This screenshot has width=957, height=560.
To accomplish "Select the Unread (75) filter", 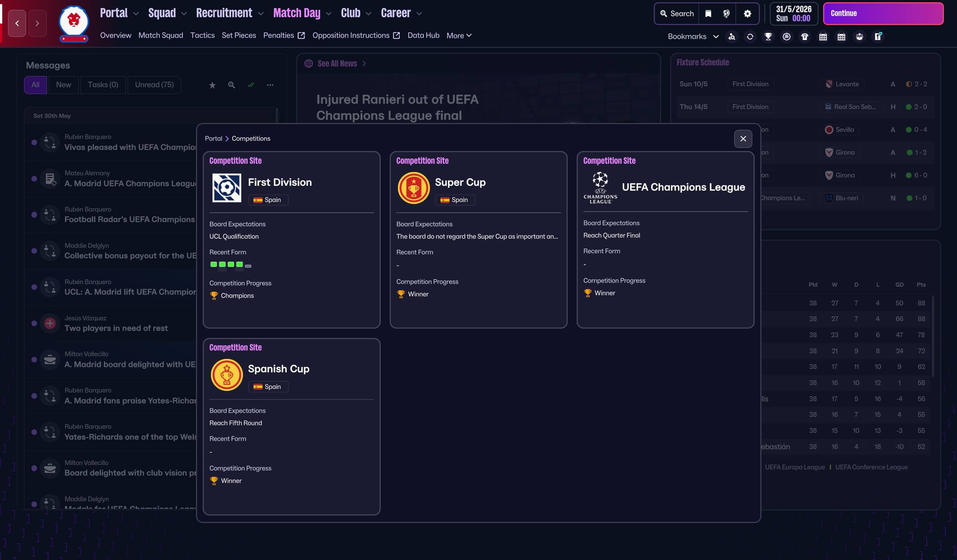I will [x=154, y=84].
